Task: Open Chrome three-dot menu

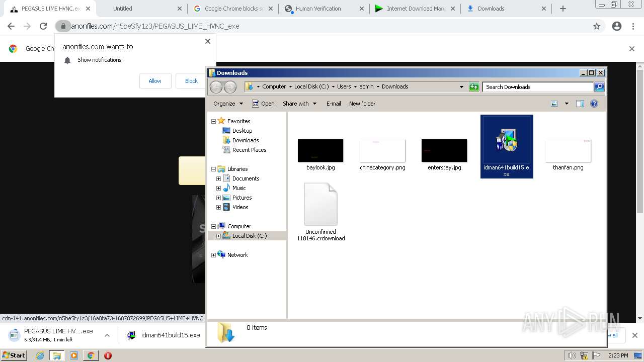Action: [633, 26]
